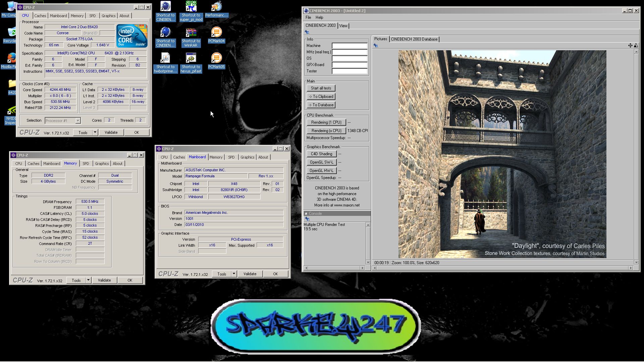Image resolution: width=644 pixels, height=362 pixels.
Task: Open the Recycle Bin icon
Action: click(x=10, y=35)
